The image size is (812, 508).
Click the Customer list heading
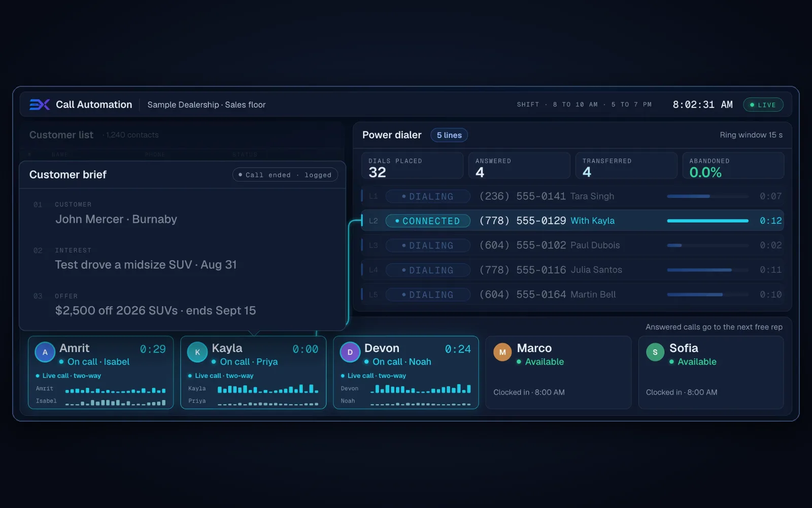61,135
